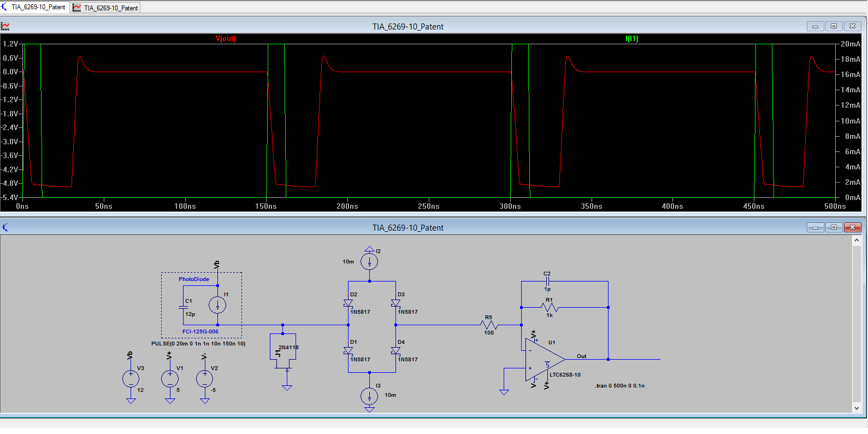Click the Out net label

581,356
